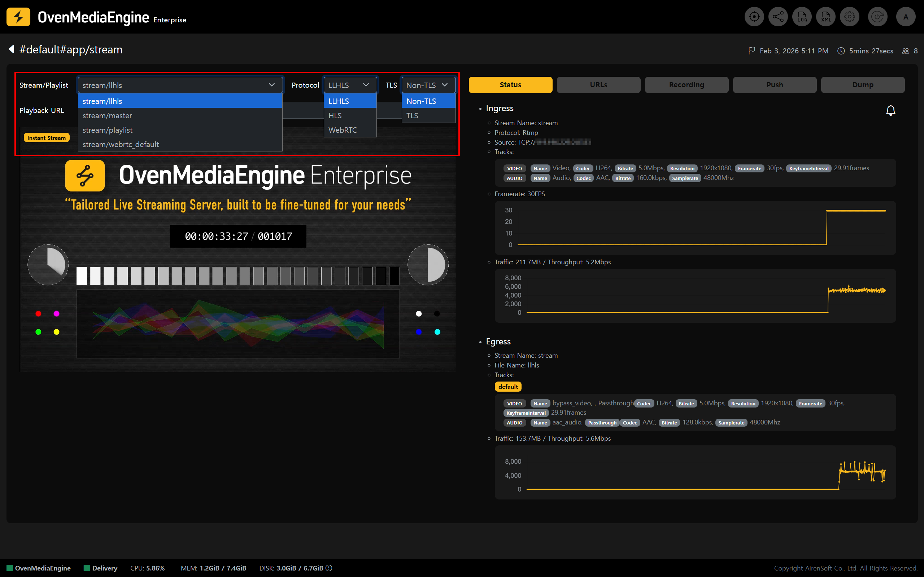Switch to the Recording tab
The image size is (924, 577).
686,85
